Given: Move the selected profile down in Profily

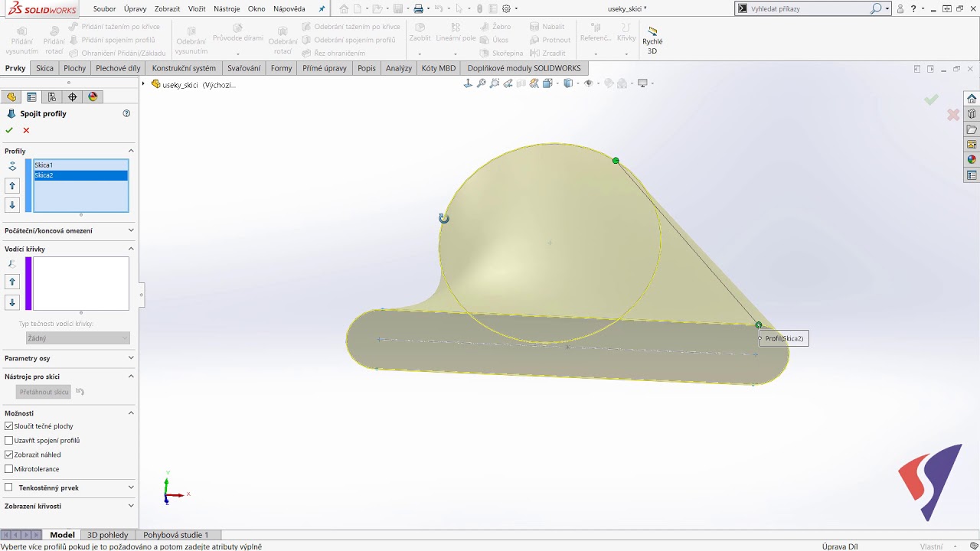Looking at the screenshot, I should click(x=12, y=205).
